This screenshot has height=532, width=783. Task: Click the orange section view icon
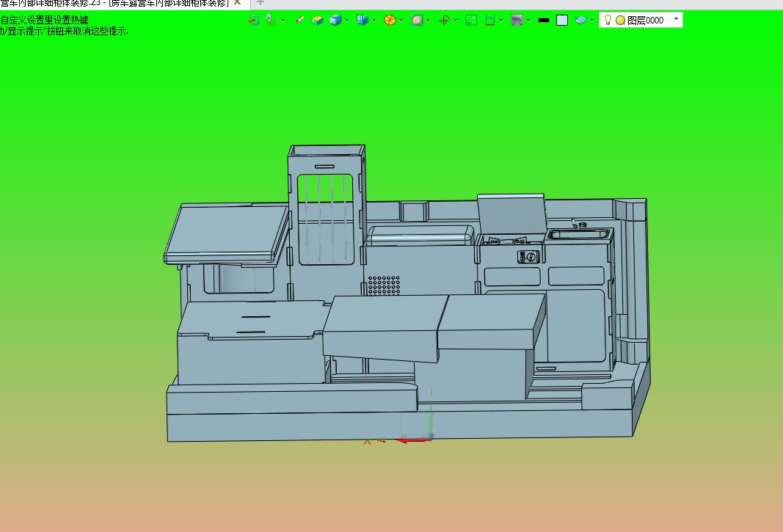tap(390, 20)
